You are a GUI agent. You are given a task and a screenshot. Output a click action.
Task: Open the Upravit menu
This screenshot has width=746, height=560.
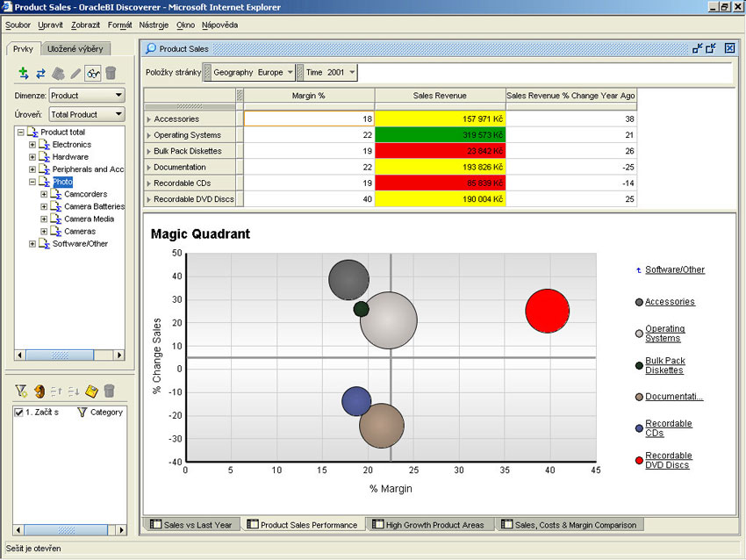tap(50, 25)
